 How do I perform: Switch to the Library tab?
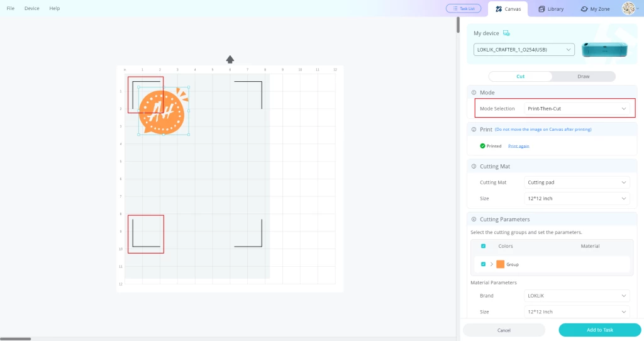tap(551, 9)
